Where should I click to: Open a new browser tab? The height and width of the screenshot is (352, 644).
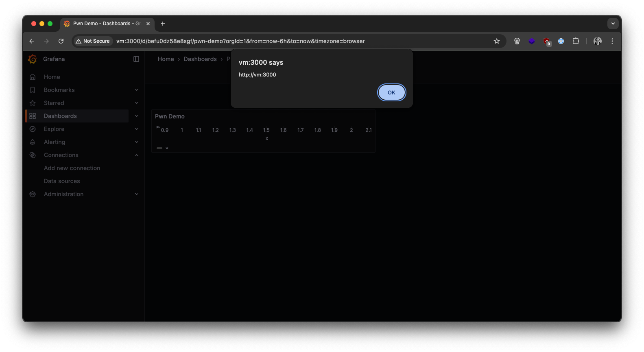pos(163,24)
